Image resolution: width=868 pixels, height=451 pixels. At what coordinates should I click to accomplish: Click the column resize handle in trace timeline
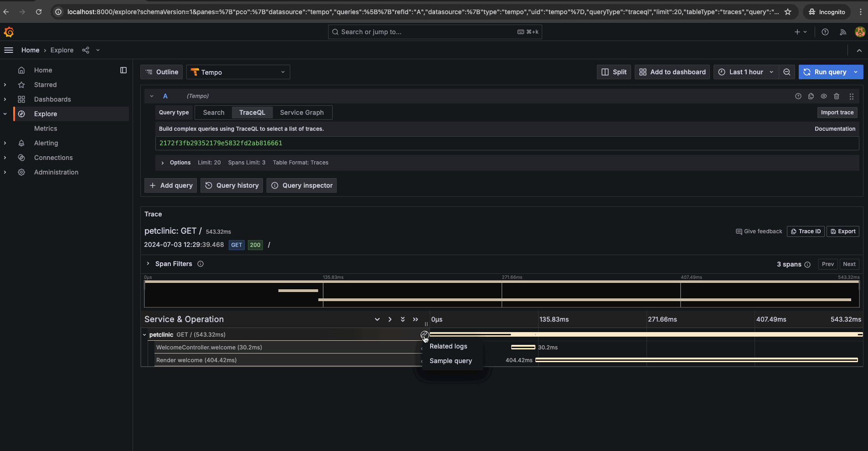426,324
